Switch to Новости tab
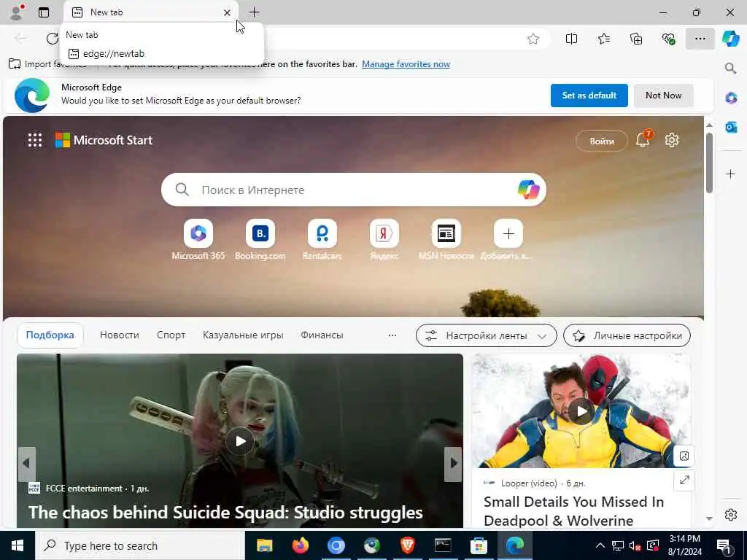Image resolution: width=747 pixels, height=560 pixels. coord(120,335)
